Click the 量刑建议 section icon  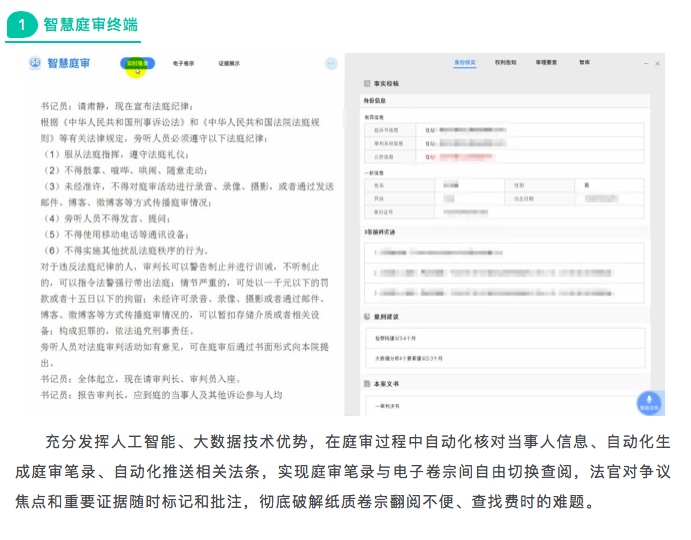point(366,315)
